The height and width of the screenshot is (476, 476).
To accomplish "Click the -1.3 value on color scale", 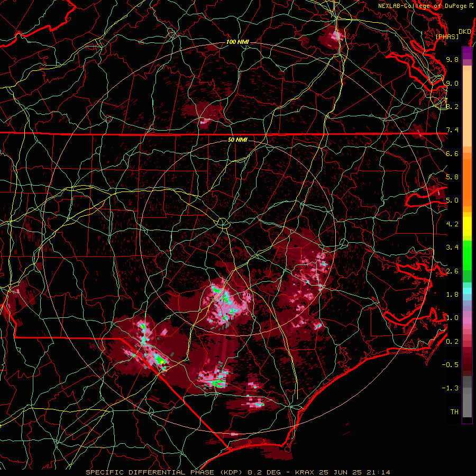I will [450, 388].
